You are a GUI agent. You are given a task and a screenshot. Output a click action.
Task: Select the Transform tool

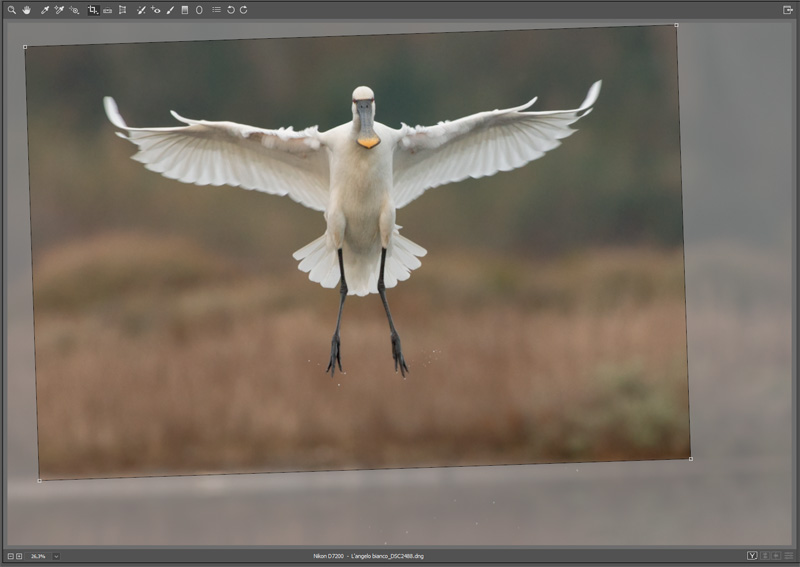tap(122, 10)
